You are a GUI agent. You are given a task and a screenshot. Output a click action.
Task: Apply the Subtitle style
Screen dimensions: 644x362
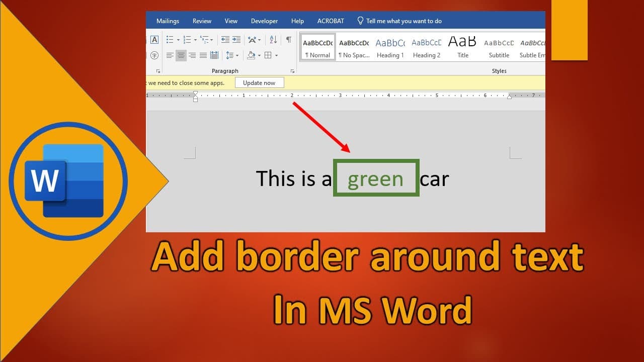(499, 47)
